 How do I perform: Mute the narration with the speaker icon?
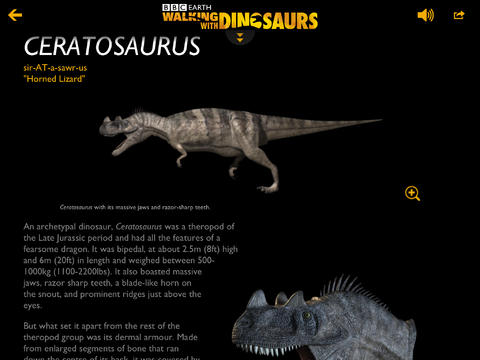426,15
